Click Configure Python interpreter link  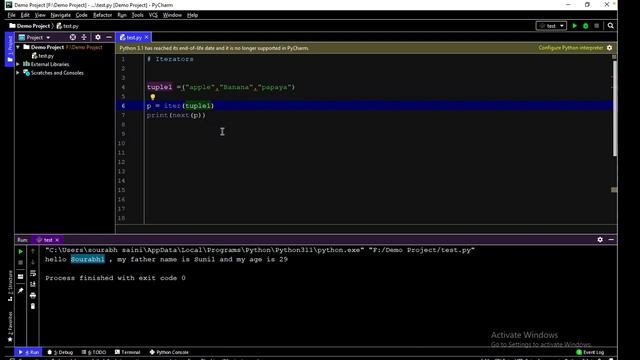[x=571, y=48]
